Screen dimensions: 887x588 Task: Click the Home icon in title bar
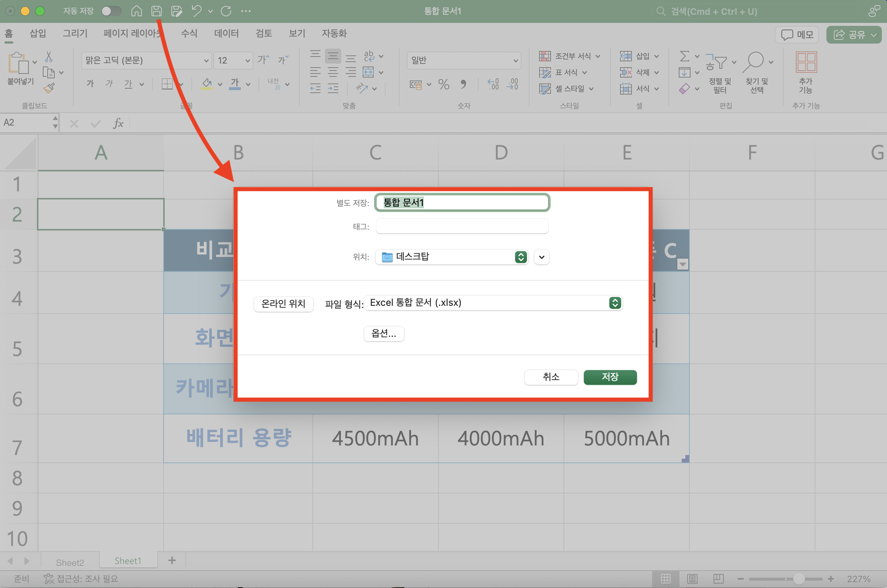pos(137,11)
